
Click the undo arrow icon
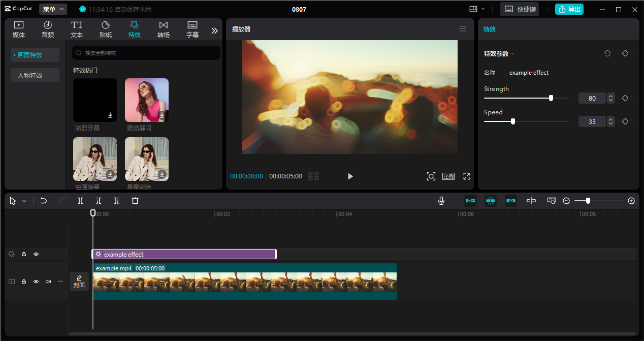44,201
